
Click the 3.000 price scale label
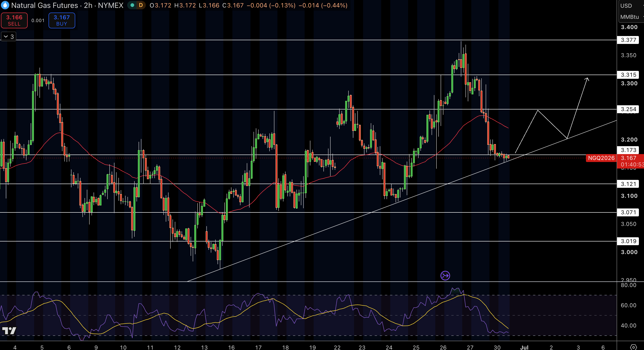pyautogui.click(x=629, y=252)
